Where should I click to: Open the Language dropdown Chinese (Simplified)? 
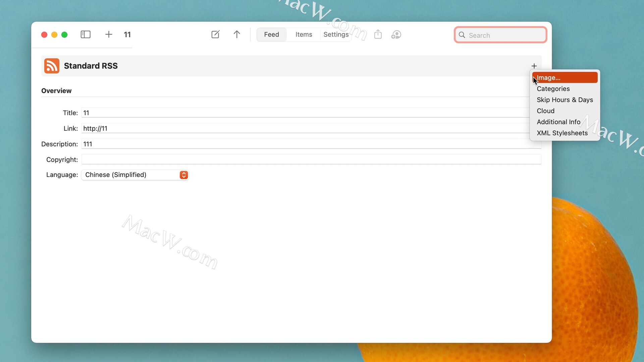point(135,175)
